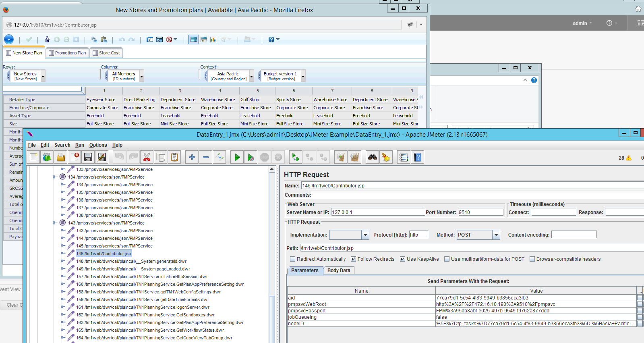The width and height of the screenshot is (644, 343).
Task: Start the test with the green play icon
Action: click(237, 157)
